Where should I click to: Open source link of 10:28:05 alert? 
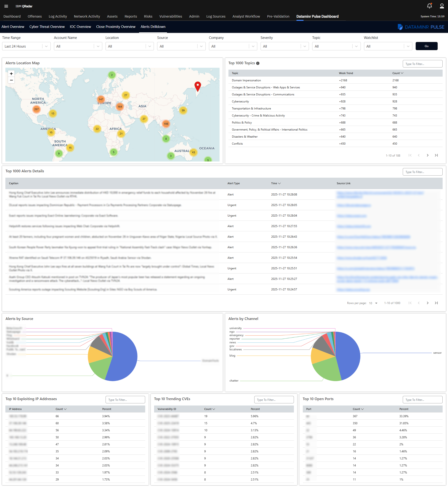(353, 205)
